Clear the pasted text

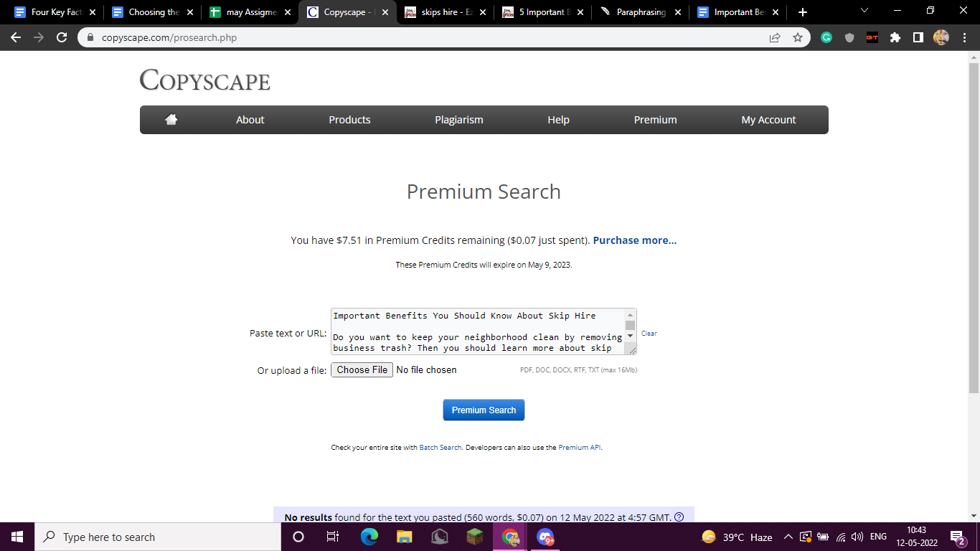(x=649, y=334)
